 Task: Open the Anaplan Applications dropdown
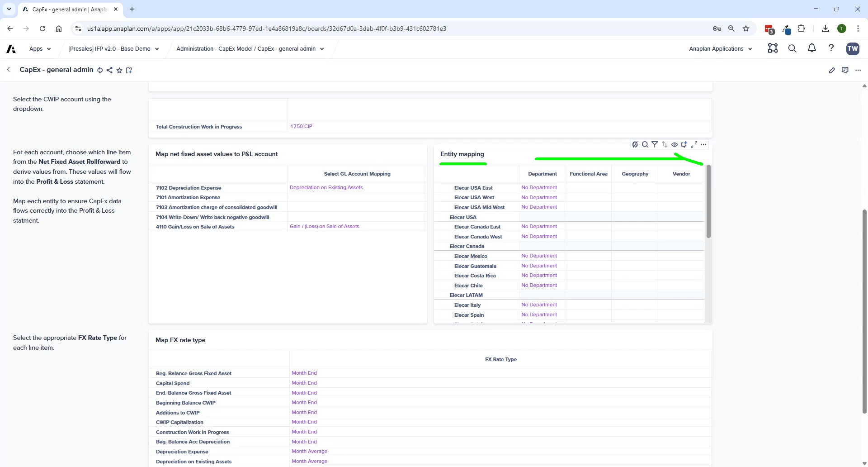pos(720,48)
